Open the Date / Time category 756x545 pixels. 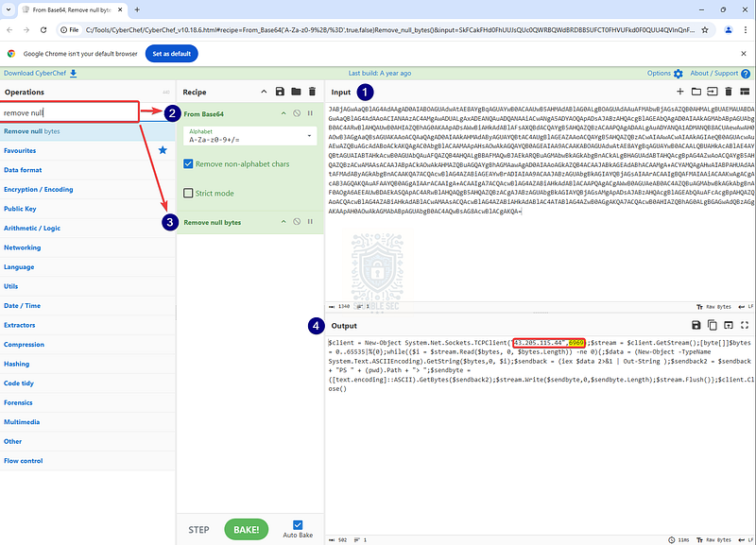(x=87, y=305)
